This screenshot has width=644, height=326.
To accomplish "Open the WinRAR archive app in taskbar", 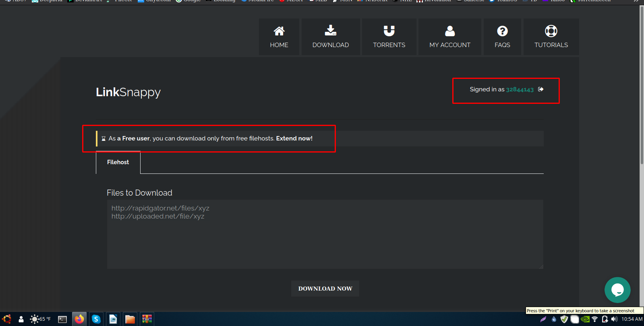I will pos(147,319).
